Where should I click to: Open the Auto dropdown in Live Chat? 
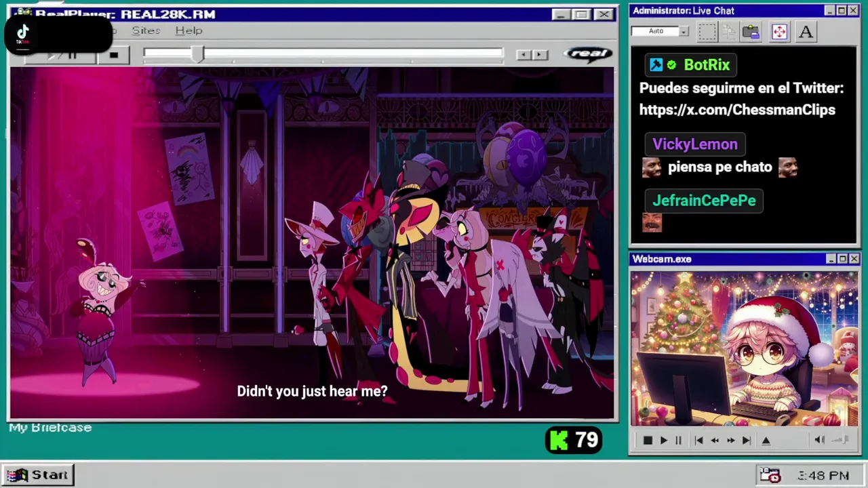tap(684, 31)
